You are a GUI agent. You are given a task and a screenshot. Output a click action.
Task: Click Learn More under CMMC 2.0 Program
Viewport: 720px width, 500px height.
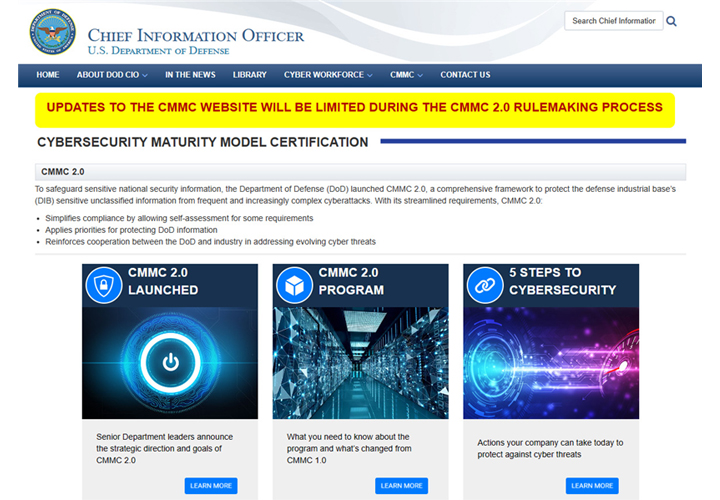(x=401, y=486)
